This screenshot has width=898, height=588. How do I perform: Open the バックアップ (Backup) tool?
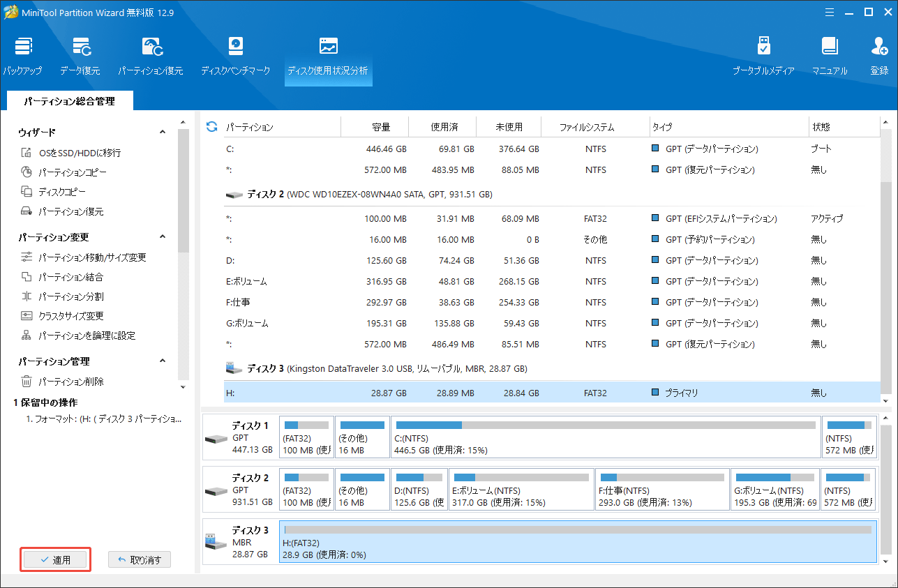[22, 57]
